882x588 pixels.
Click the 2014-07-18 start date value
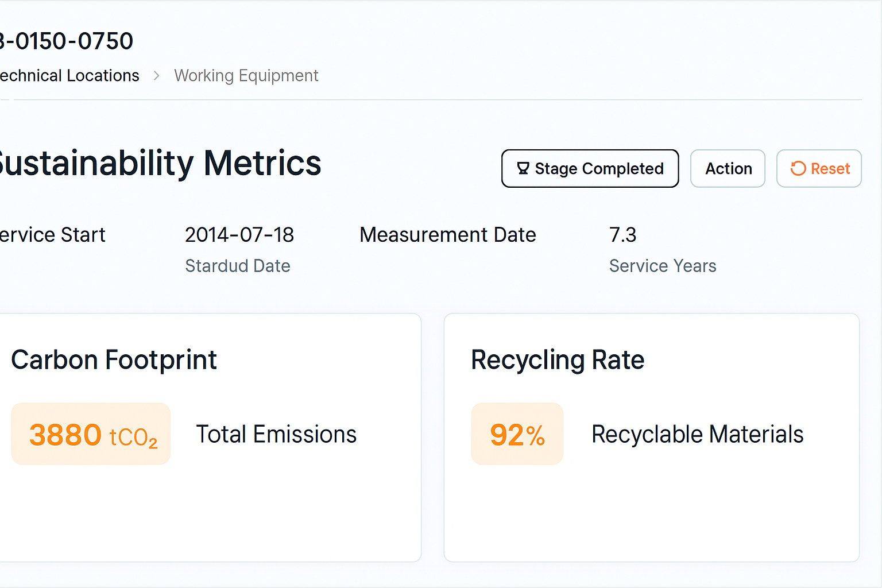239,235
